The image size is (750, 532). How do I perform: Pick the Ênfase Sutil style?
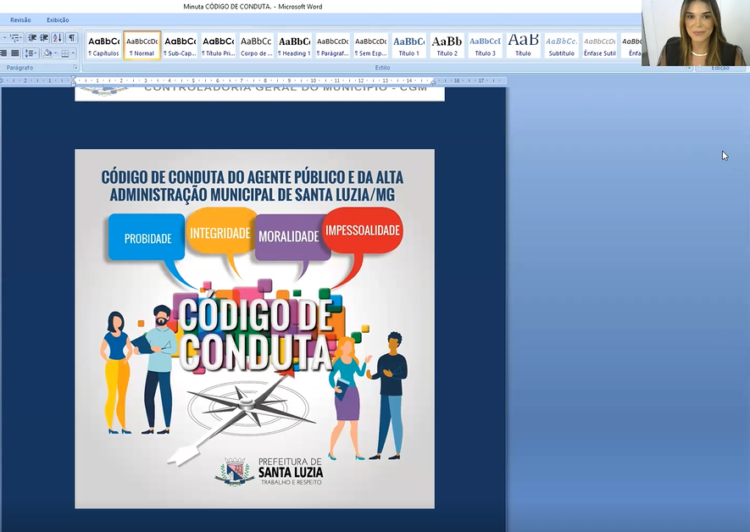[x=600, y=46]
